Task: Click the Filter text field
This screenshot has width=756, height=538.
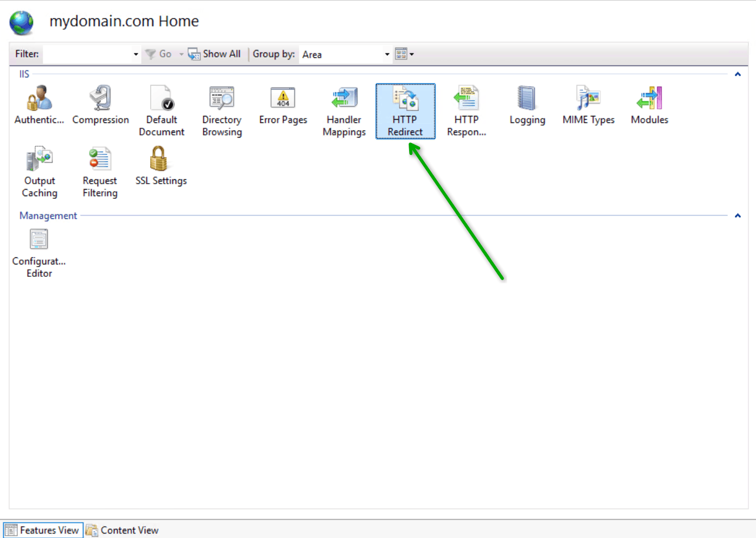Action: (x=88, y=54)
